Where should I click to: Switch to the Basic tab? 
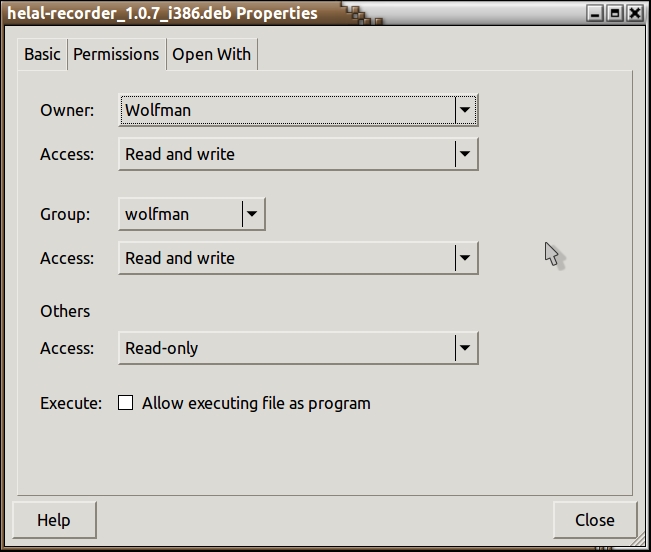click(x=42, y=54)
